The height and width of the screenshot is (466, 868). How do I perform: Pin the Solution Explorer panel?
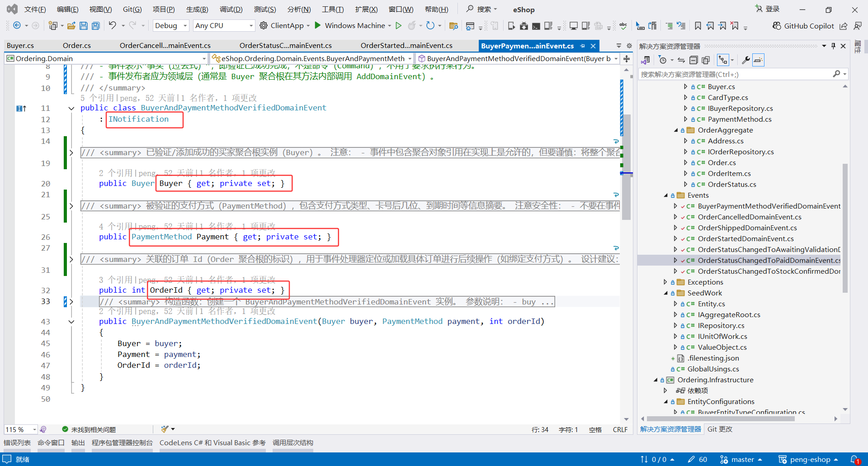pos(833,46)
